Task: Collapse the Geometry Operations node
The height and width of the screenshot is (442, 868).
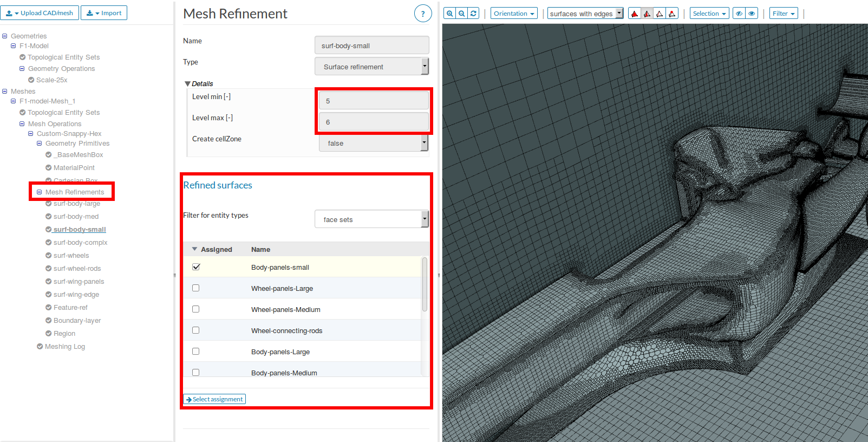Action: [22, 69]
